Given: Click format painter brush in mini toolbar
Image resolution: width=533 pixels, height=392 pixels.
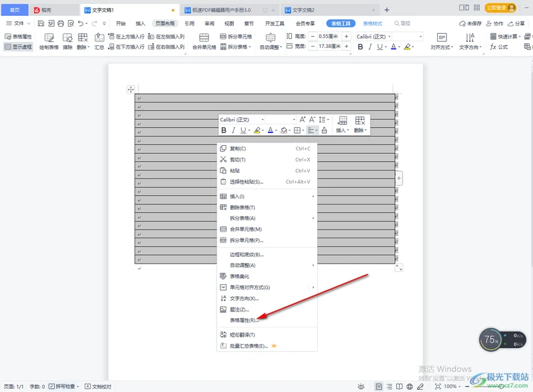Looking at the screenshot, I should pyautogui.click(x=324, y=130).
